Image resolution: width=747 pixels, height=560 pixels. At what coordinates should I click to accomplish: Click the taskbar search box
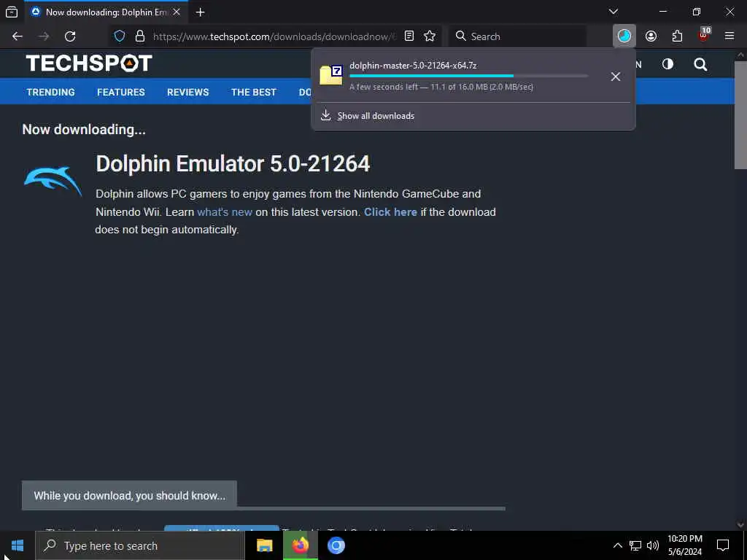point(140,545)
